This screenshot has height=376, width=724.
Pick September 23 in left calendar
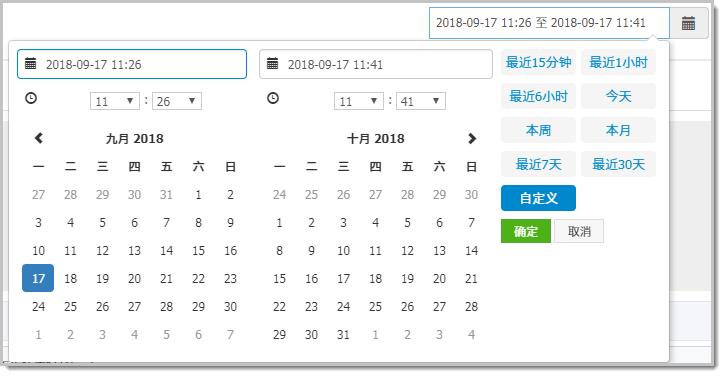point(230,278)
